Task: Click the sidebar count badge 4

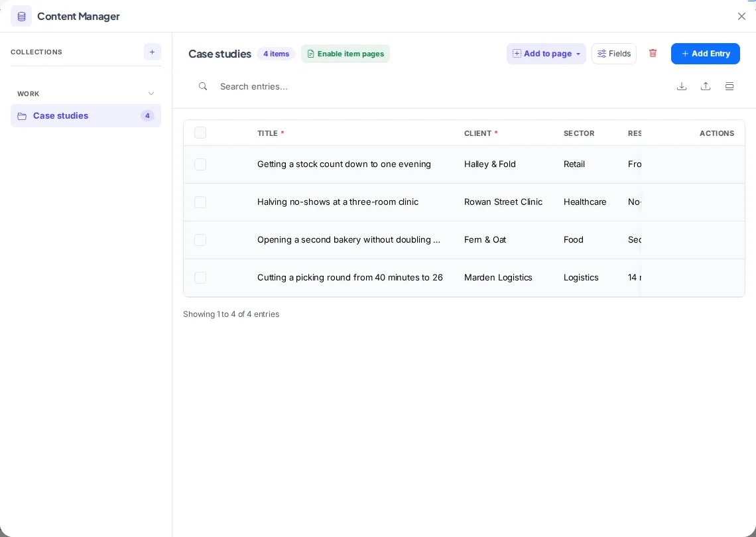Action: click(147, 116)
